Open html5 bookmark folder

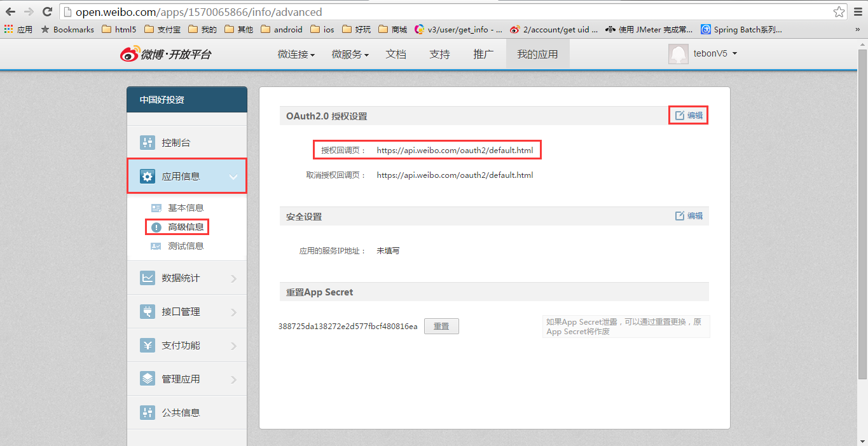click(x=119, y=29)
